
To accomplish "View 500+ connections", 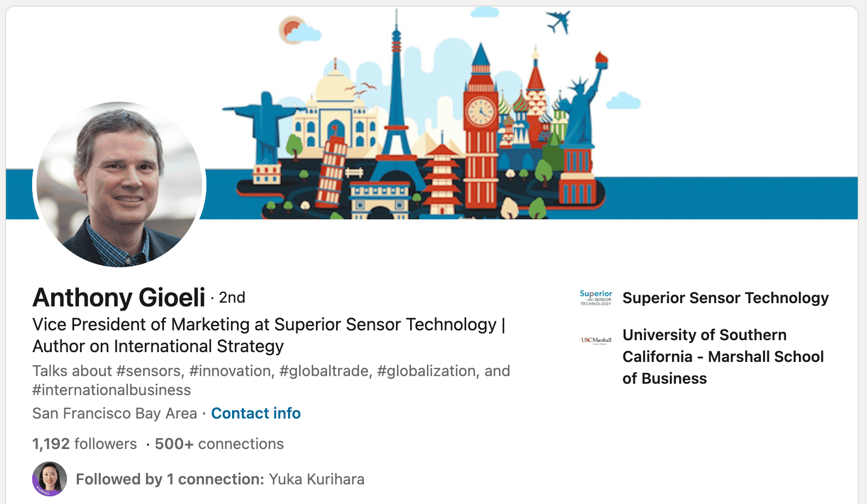I will pos(218,444).
